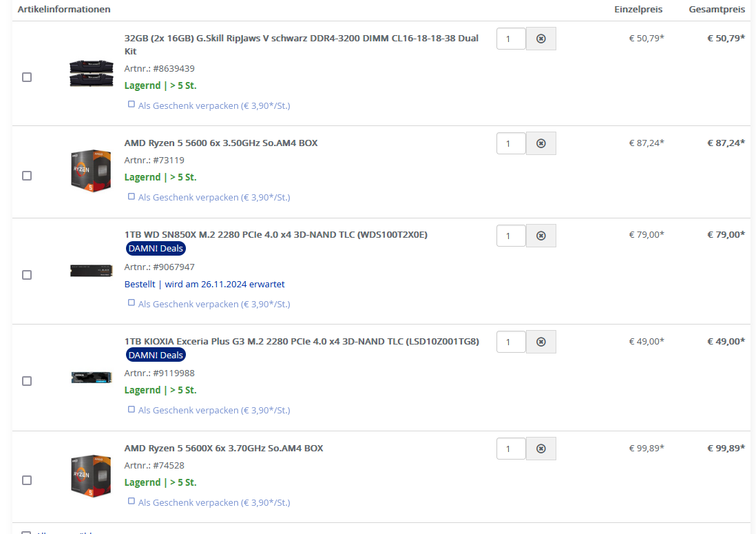Screen dimensions: 756x534
Task: Remove AMD Ryzen 5 5600 from cart
Action: pos(540,143)
